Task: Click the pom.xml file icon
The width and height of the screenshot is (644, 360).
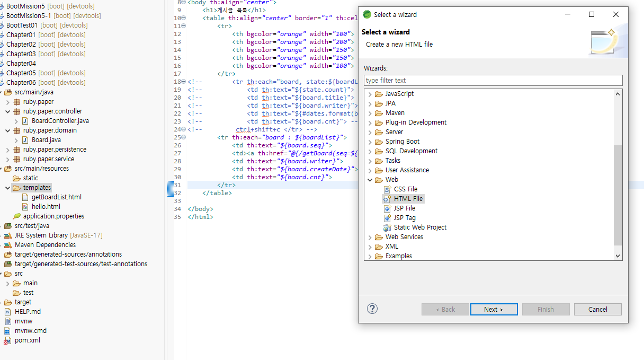Action: 7,340
